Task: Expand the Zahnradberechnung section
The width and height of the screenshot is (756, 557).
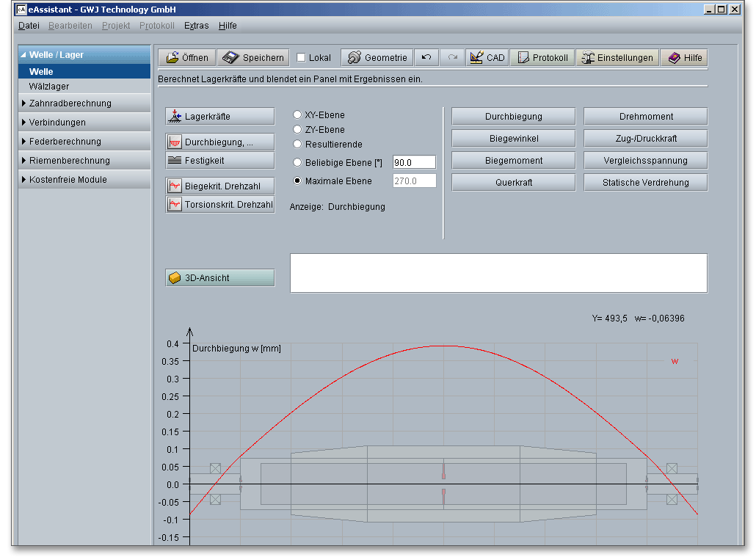Action: [70, 103]
